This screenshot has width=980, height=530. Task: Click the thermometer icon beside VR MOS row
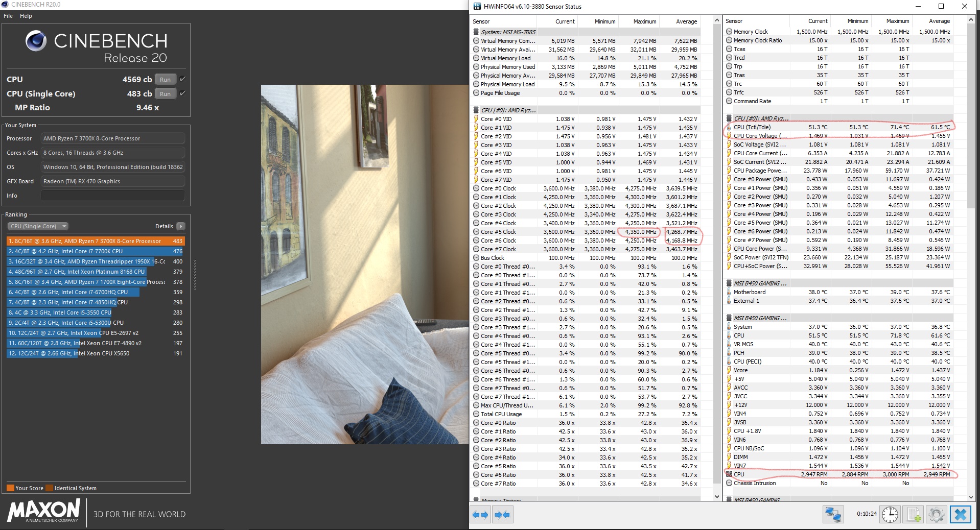coord(729,344)
